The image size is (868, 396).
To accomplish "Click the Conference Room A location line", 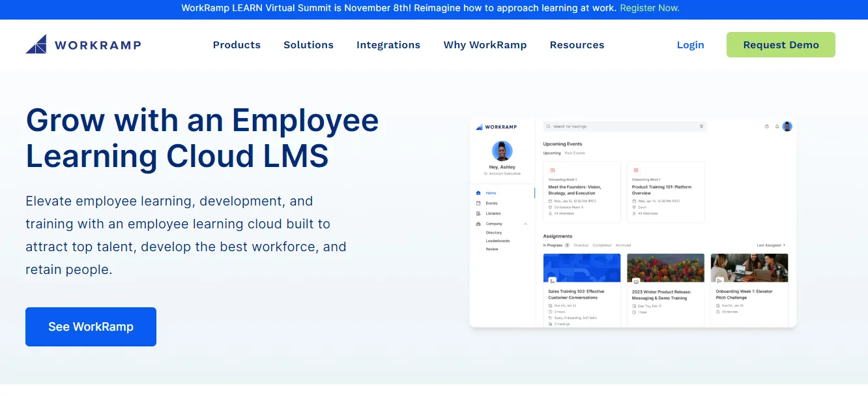I will point(566,207).
